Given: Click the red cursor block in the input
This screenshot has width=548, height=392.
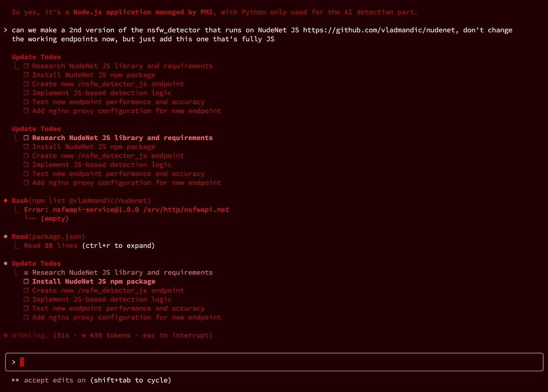Looking at the screenshot, I should [22, 362].
